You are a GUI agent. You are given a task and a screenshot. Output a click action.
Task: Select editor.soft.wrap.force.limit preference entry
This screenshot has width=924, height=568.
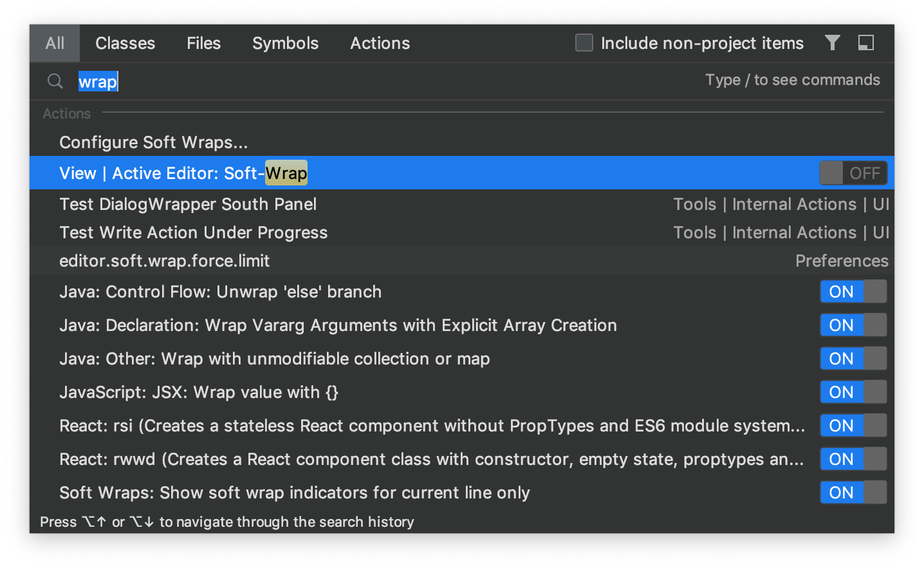point(462,260)
